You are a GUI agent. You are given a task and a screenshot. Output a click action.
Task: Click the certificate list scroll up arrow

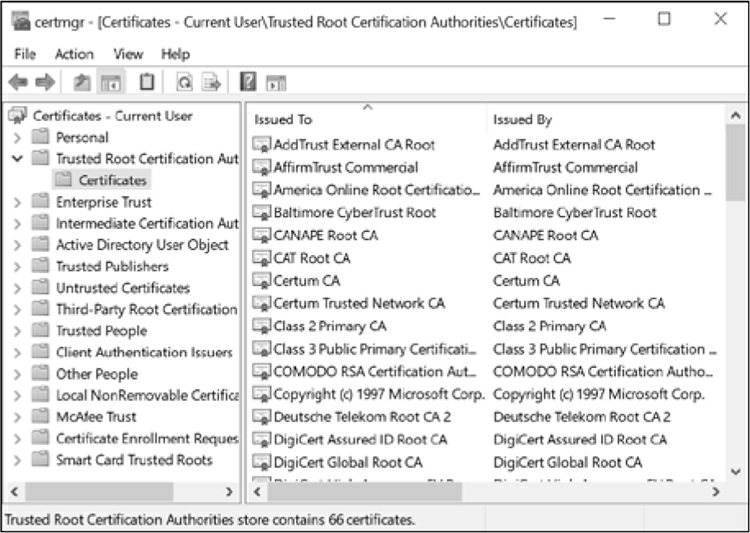coord(735,115)
